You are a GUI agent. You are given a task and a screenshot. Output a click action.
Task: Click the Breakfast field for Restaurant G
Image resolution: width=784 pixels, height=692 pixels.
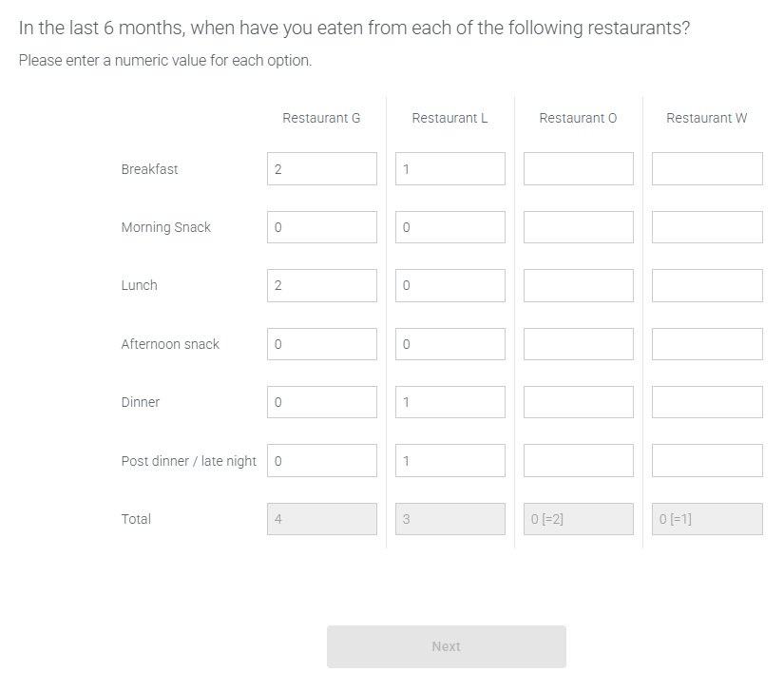click(321, 169)
